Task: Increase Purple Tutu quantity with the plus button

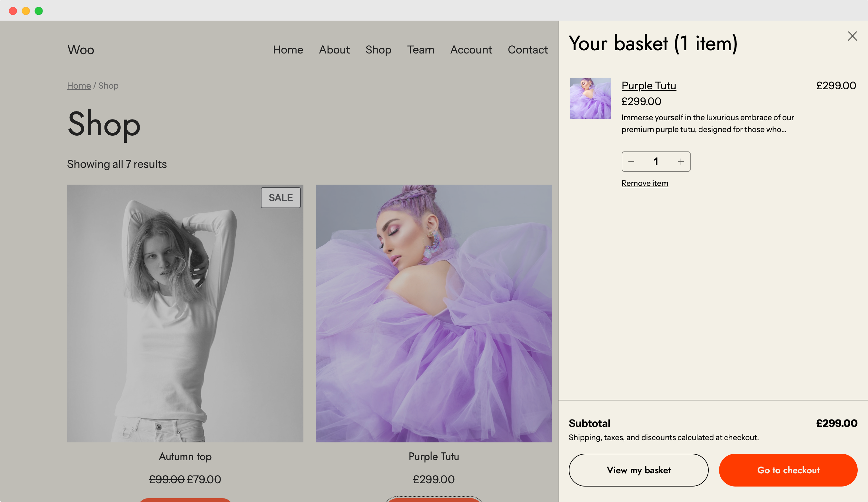Action: (681, 161)
